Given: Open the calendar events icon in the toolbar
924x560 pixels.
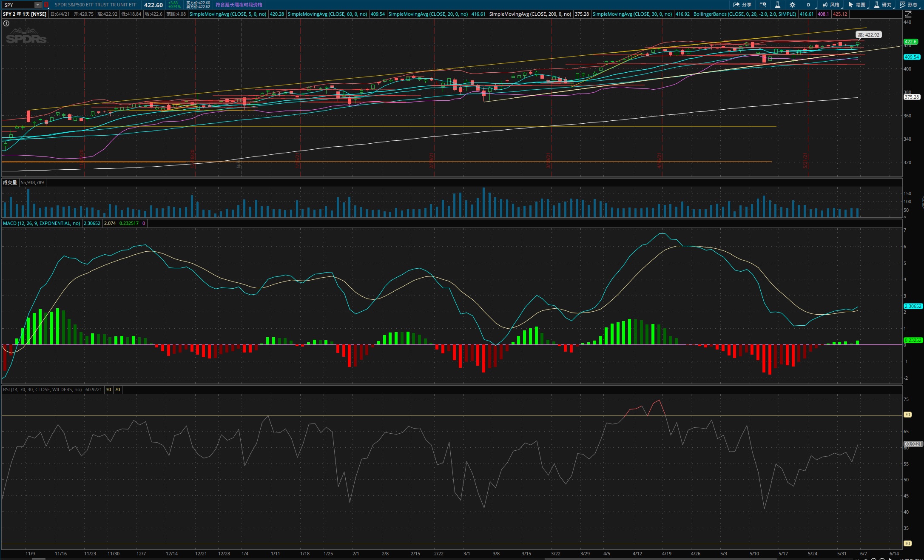Looking at the screenshot, I should [x=763, y=5].
